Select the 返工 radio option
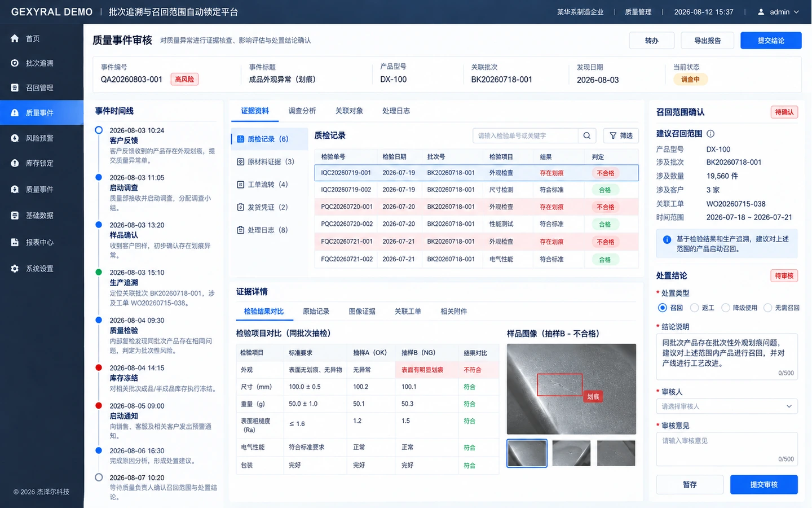 [x=695, y=308]
